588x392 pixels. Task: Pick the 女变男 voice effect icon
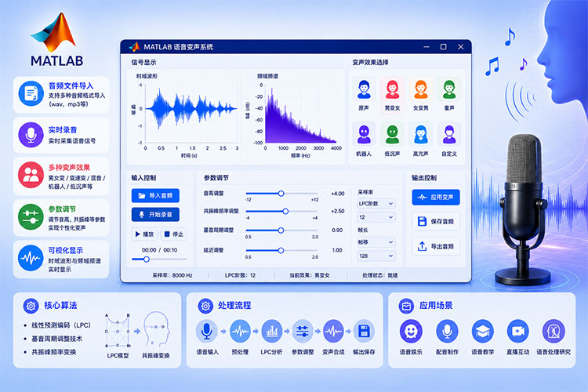point(421,89)
